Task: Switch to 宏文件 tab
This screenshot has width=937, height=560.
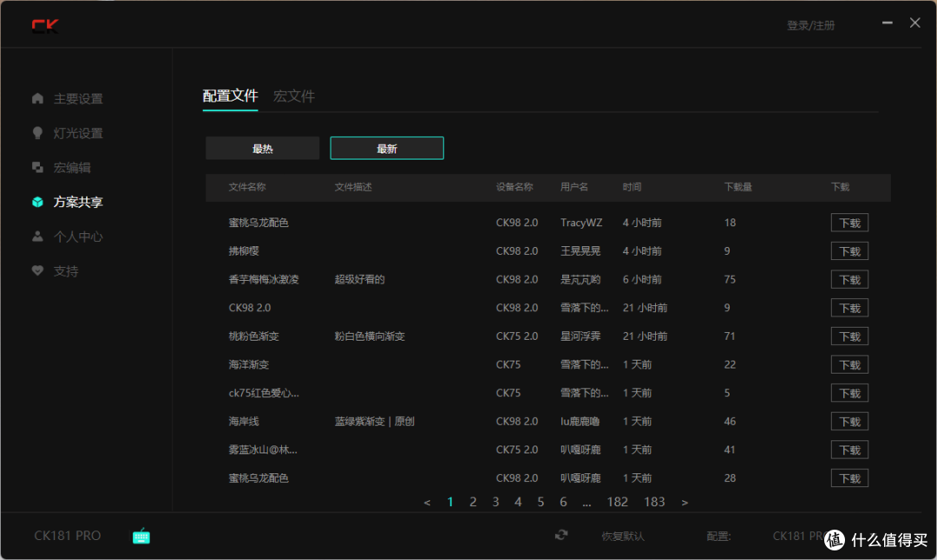Action: click(294, 96)
